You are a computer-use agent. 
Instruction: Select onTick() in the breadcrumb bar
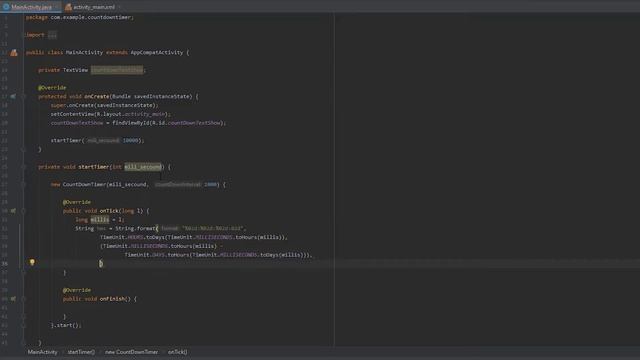point(178,352)
